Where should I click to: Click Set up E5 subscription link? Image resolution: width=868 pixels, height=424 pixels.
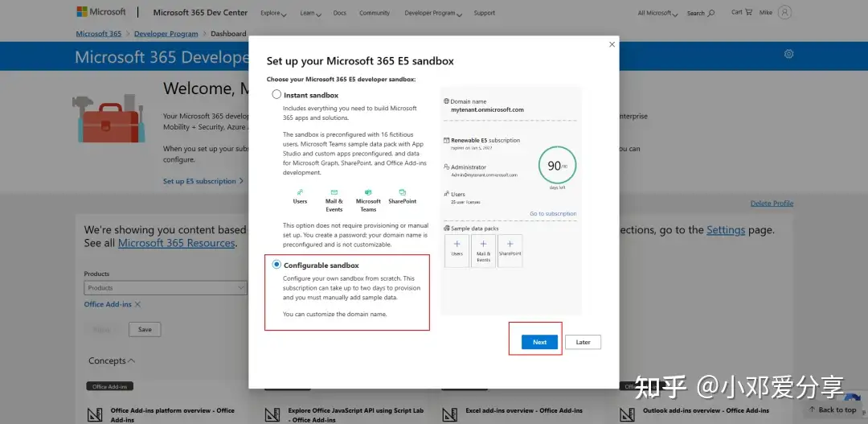pyautogui.click(x=203, y=181)
